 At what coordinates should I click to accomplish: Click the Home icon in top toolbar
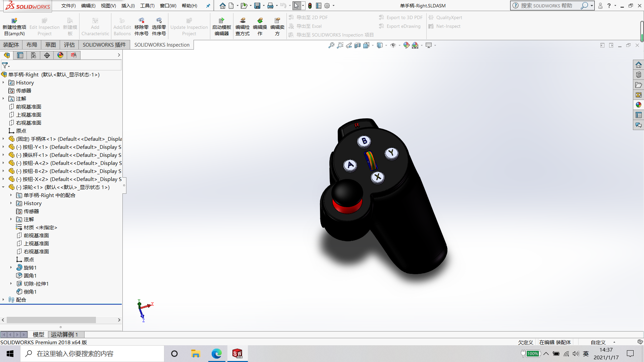click(223, 6)
